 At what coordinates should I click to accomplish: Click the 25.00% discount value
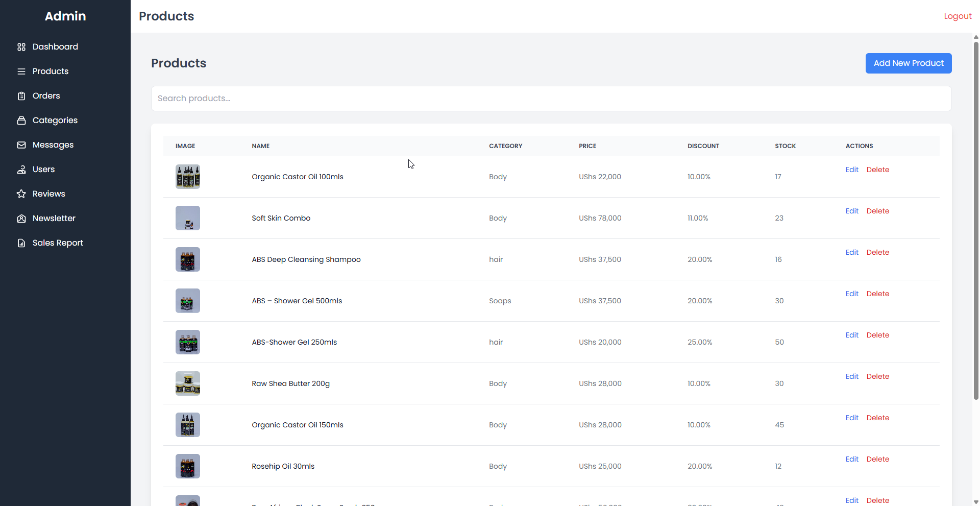coord(700,342)
